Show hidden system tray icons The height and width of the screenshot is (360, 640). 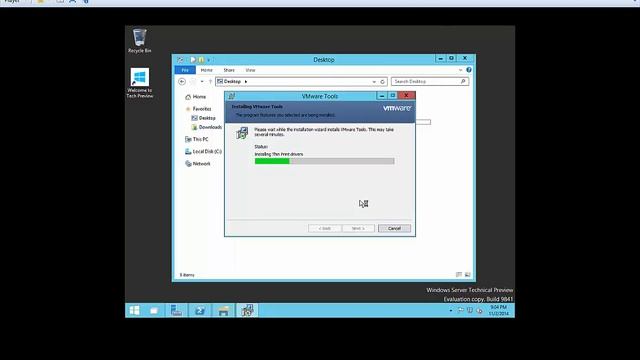click(451, 311)
